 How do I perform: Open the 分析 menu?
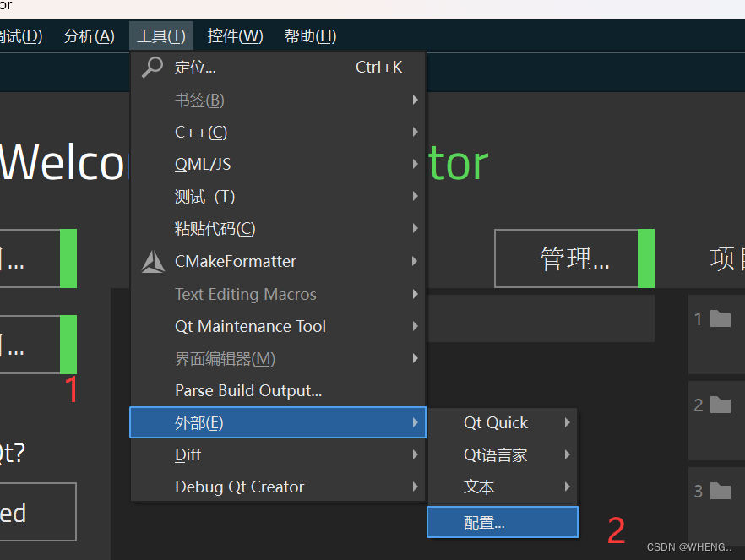pos(89,35)
